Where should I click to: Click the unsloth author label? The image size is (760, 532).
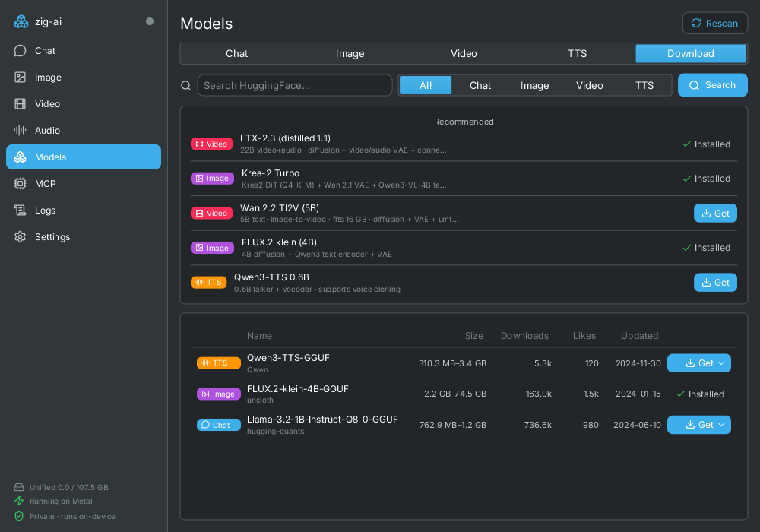pos(260,401)
